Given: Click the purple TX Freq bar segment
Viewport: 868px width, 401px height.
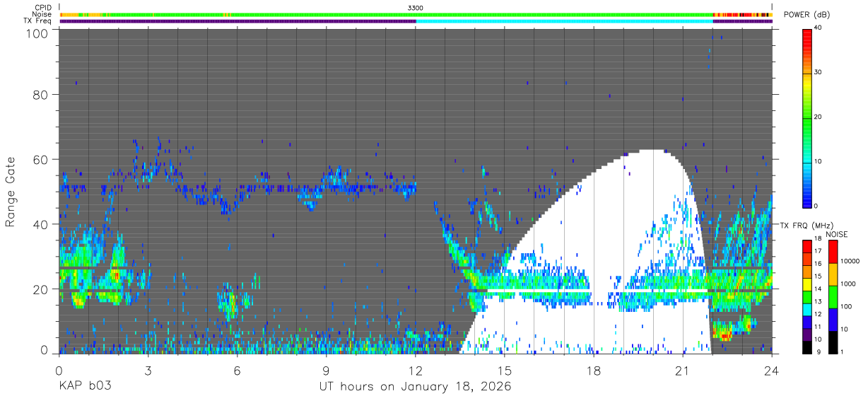Looking at the screenshot, I should pyautogui.click(x=237, y=21).
